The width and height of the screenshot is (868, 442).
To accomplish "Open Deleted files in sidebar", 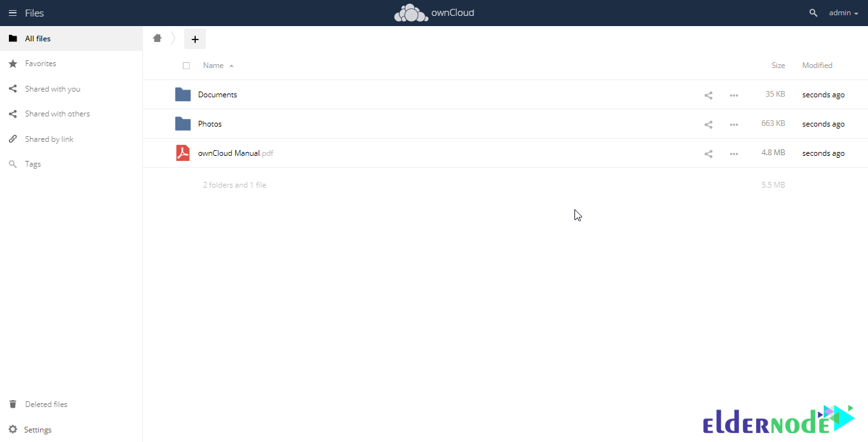I will tap(71, 404).
